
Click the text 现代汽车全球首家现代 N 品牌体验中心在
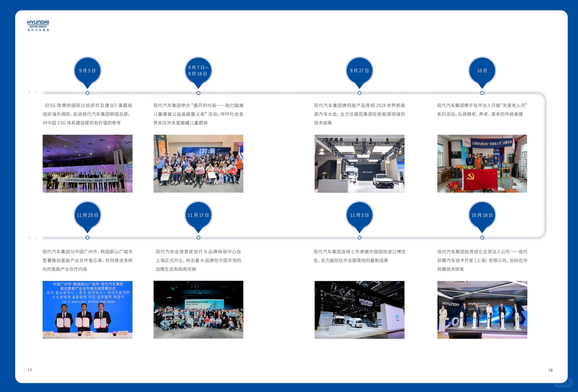pos(198,252)
